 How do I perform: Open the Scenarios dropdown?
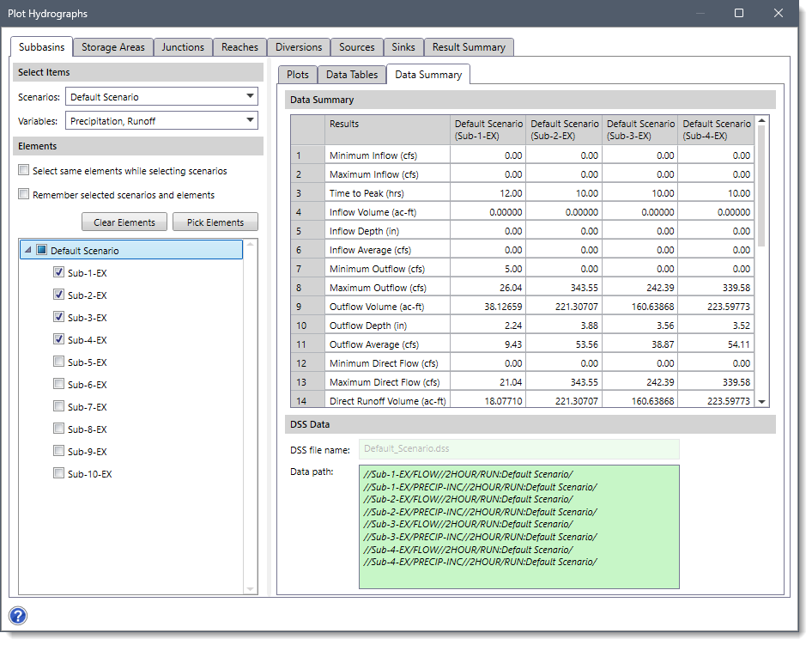click(161, 97)
